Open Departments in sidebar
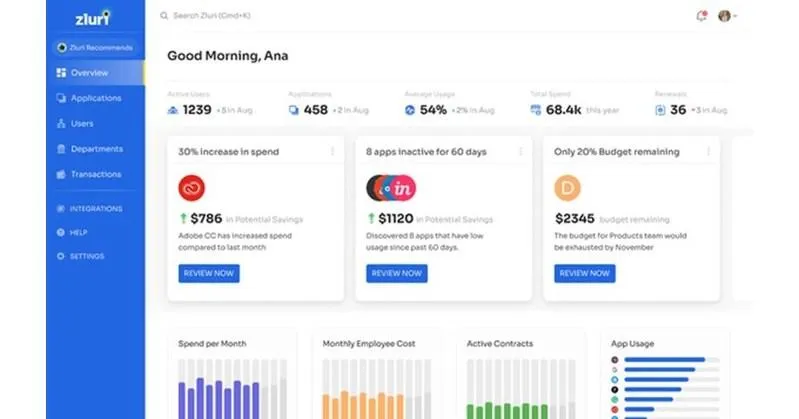 click(95, 149)
